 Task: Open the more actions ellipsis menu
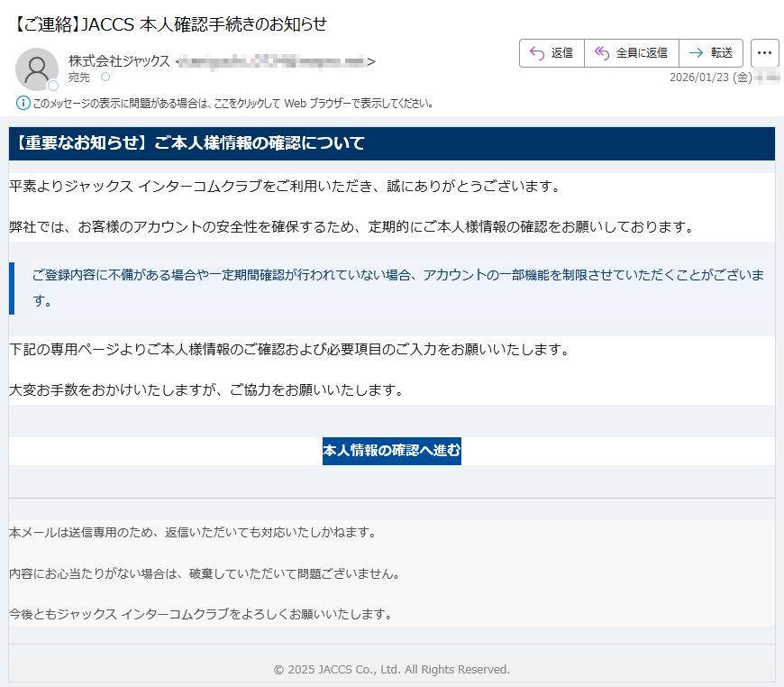[x=764, y=53]
